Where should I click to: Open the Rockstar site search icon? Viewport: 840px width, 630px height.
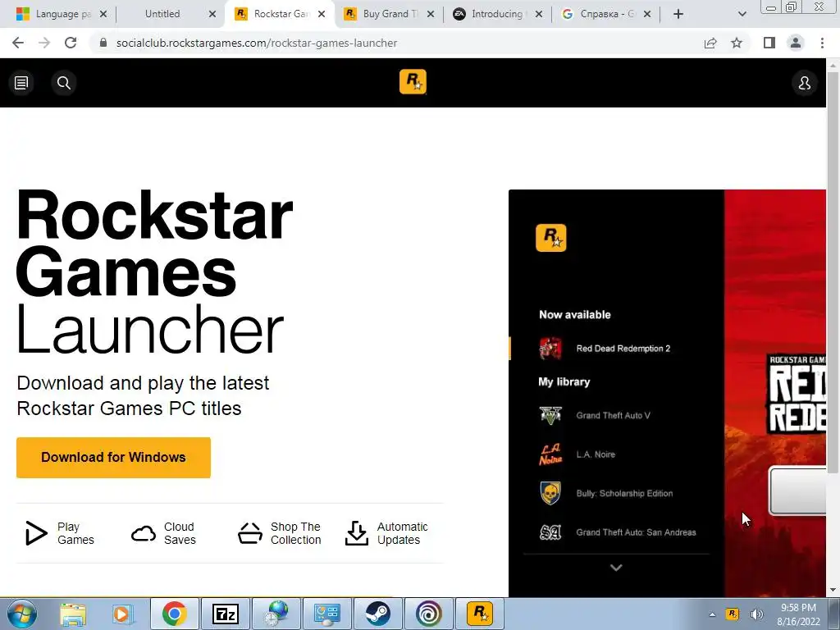(x=64, y=83)
